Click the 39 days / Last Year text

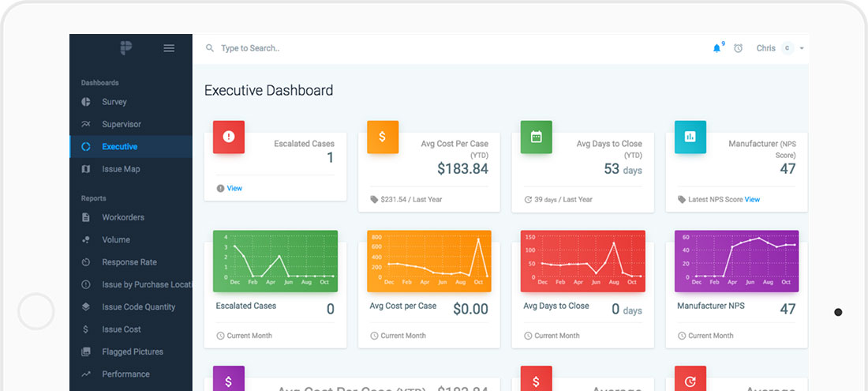pyautogui.click(x=563, y=199)
